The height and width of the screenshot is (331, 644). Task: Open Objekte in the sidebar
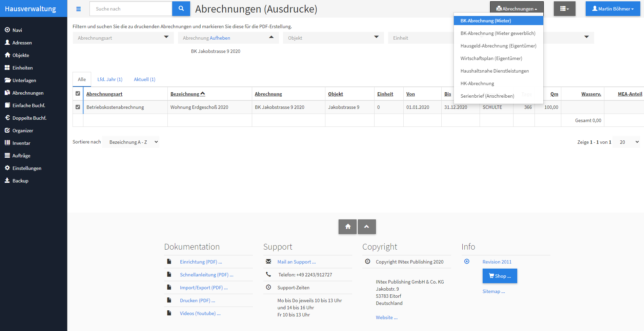pos(21,55)
